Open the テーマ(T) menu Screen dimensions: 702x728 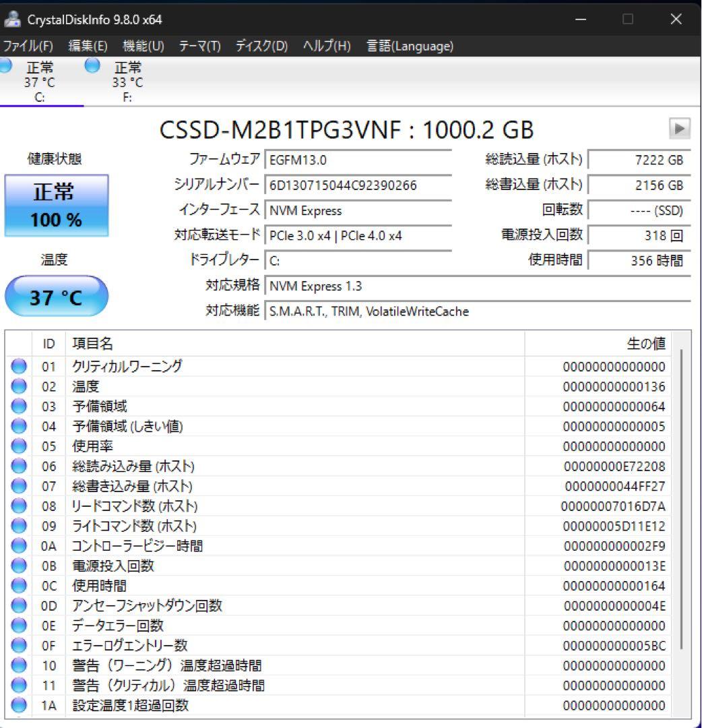click(x=199, y=46)
